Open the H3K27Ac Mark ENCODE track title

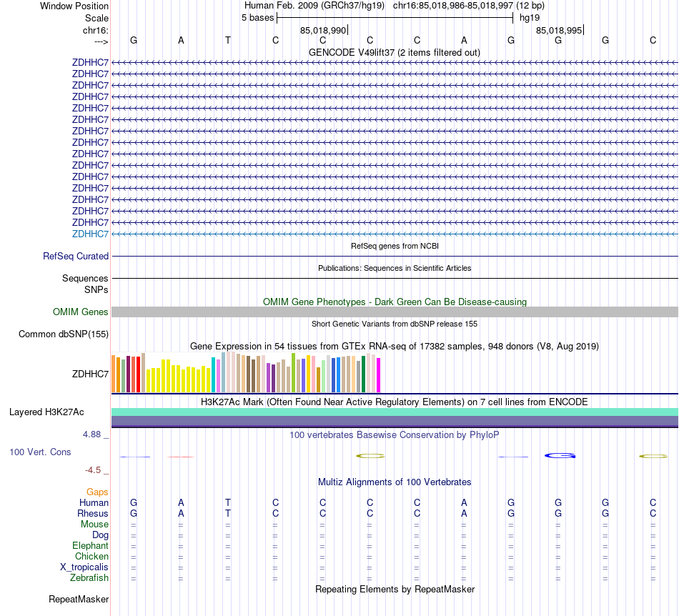coord(395,402)
